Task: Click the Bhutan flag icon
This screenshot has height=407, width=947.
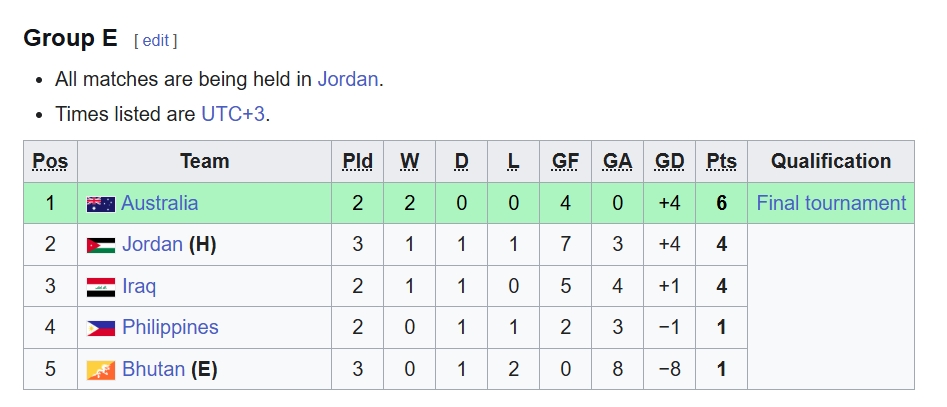Action: pos(101,370)
